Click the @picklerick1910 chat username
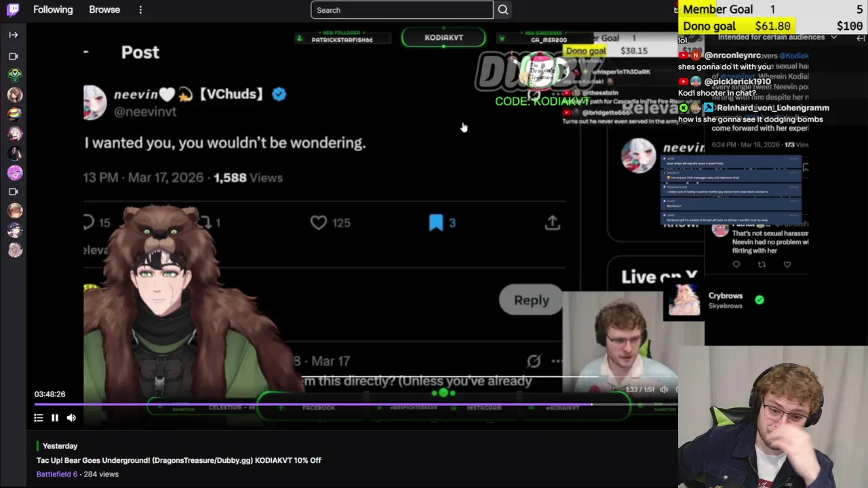 pyautogui.click(x=737, y=82)
